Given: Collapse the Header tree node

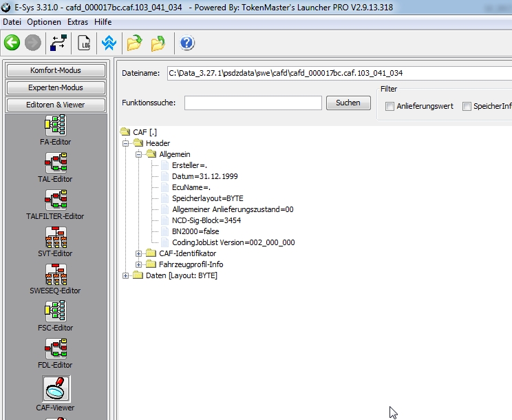Looking at the screenshot, I should point(125,143).
